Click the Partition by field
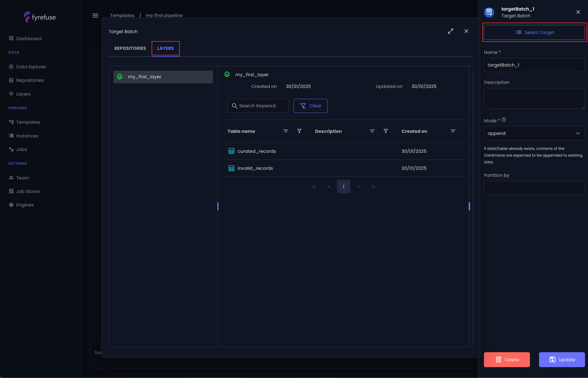Viewport: 588px width, 378px height. pos(534,188)
